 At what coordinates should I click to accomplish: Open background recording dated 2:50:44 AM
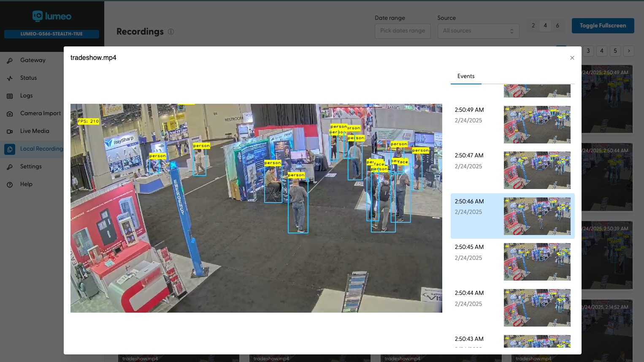tap(607, 177)
